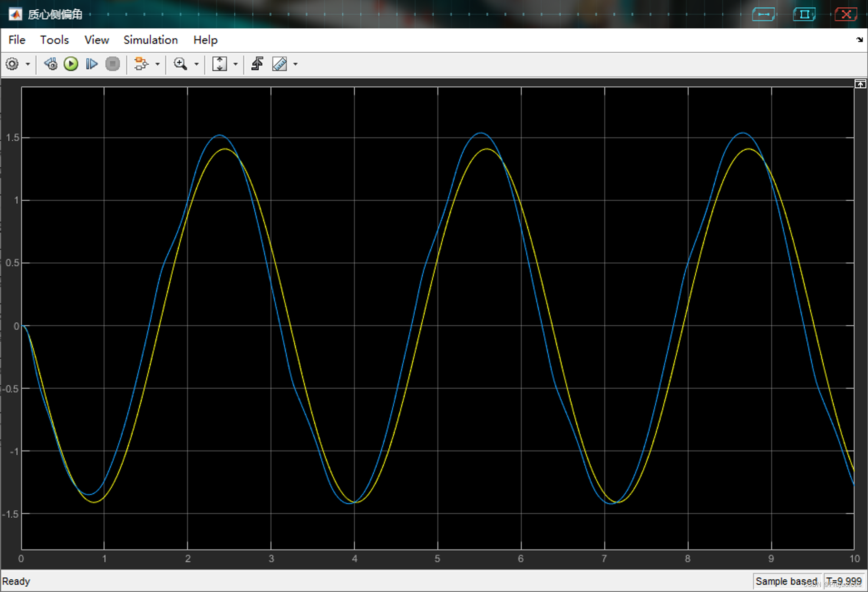This screenshot has width=868, height=592.
Task: Click the Ready status text
Action: (x=16, y=581)
